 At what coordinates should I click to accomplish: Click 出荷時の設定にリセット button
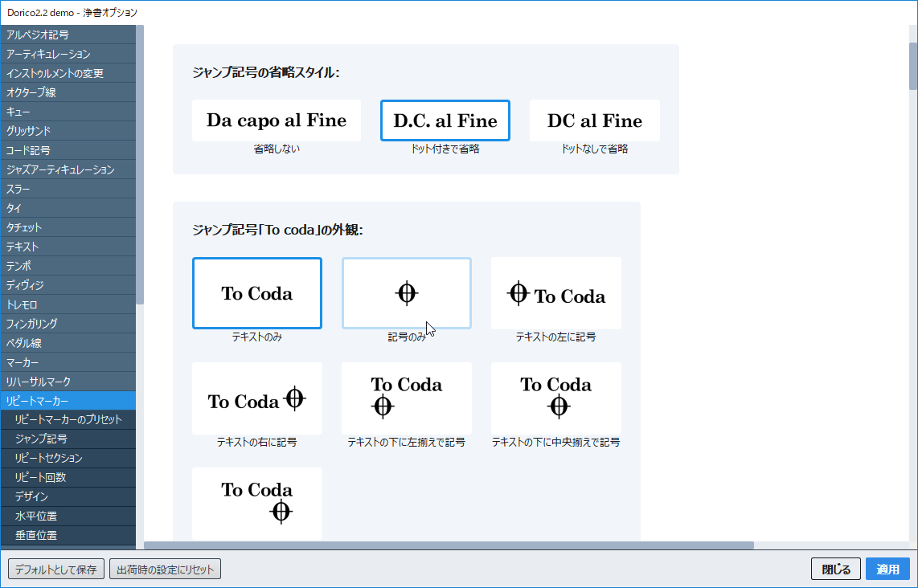click(165, 569)
